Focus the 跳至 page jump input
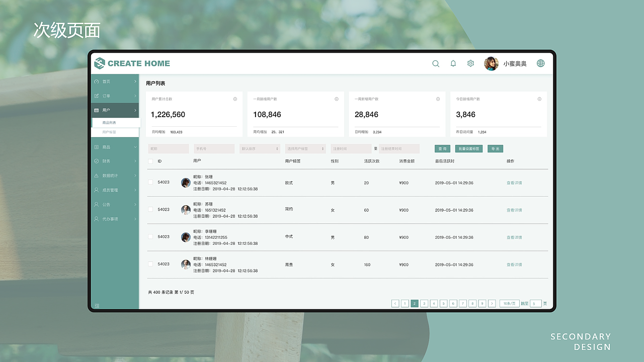Viewport: 644px width, 362px height. (536, 303)
